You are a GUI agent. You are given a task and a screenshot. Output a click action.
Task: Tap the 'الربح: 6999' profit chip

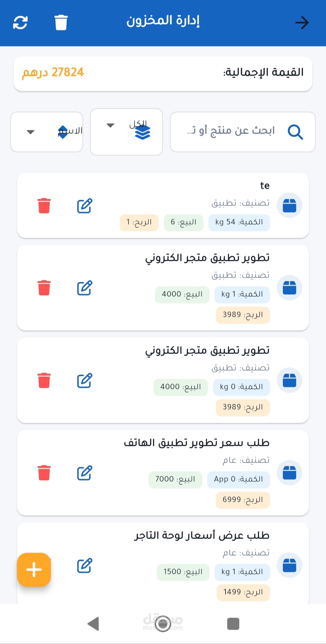243,500
